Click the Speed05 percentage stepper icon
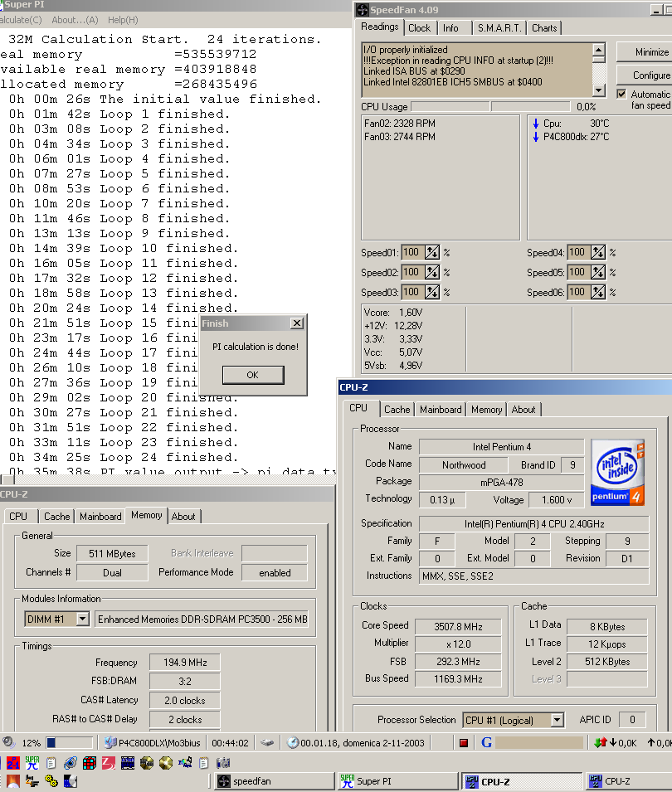Viewport: 672px width, 792px height. (597, 272)
